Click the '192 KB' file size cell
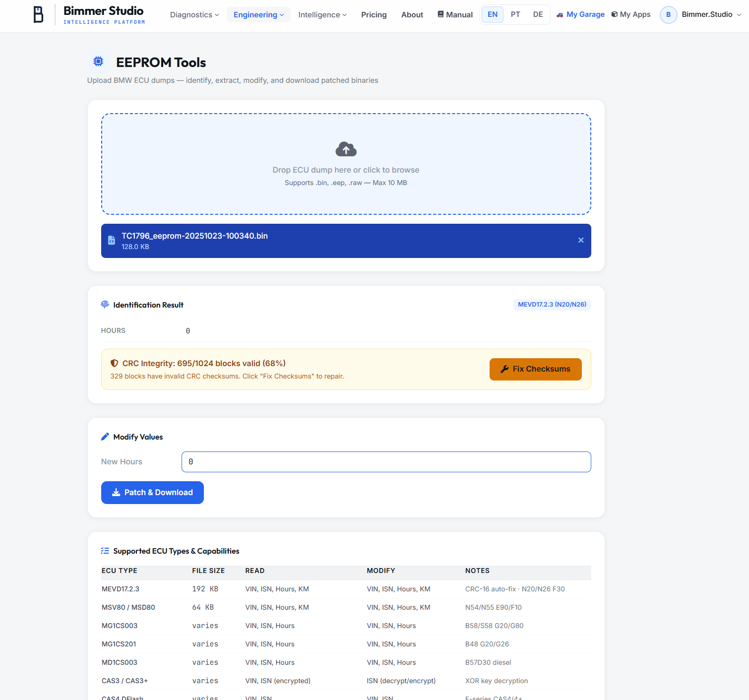 (x=205, y=589)
